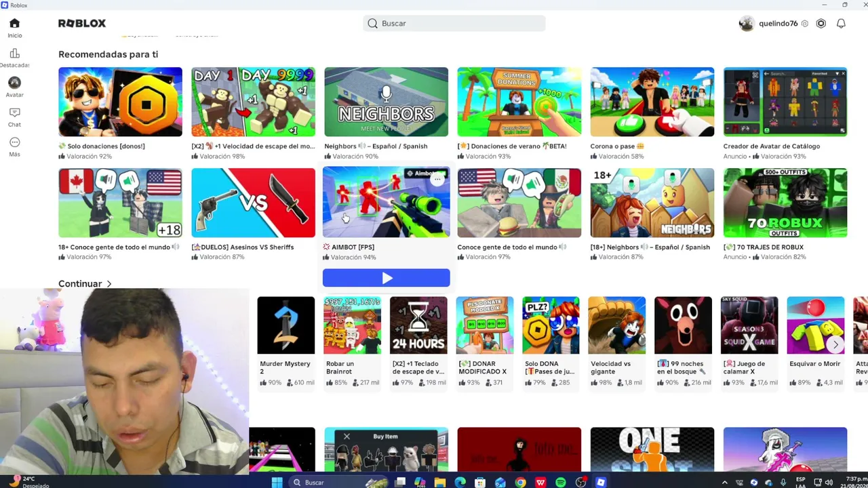This screenshot has width=868, height=488.
Task: Open the Más menu in the sidebar
Action: 14,146
